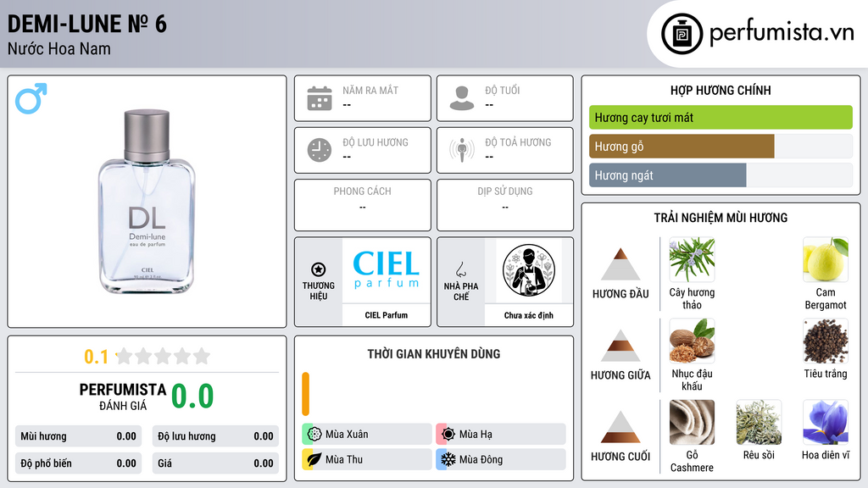Click the Hương ngát grey accord bar
Screen dimensions: 868x488
click(668, 175)
